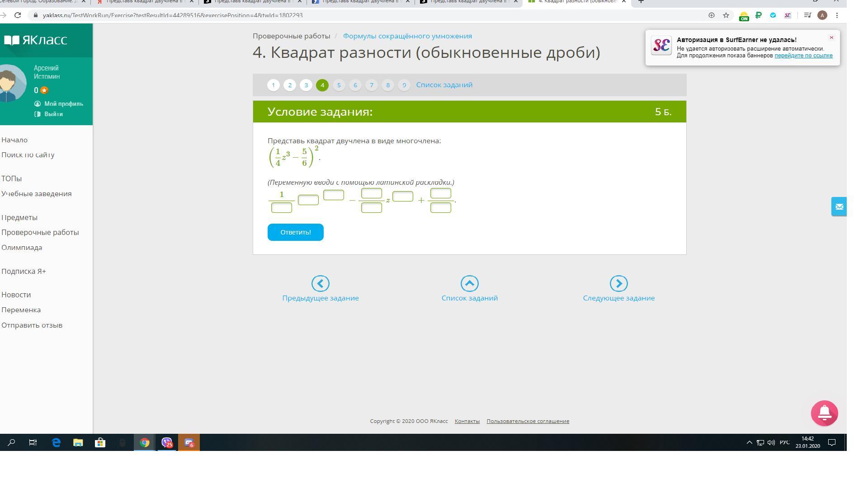Click the ЯКласс logo
Viewport: 868px width, 488px height.
coord(35,40)
